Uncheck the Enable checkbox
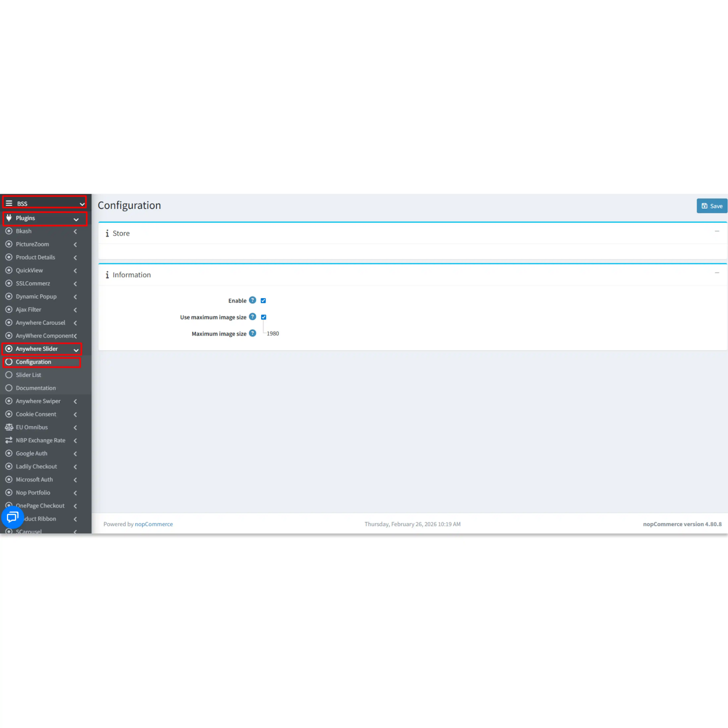 click(263, 300)
